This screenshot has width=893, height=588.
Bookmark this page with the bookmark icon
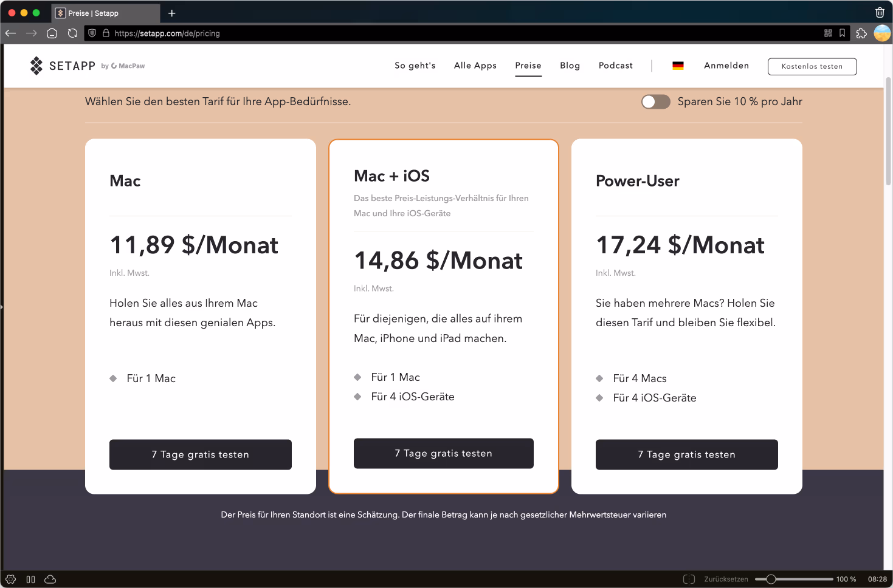tap(842, 33)
